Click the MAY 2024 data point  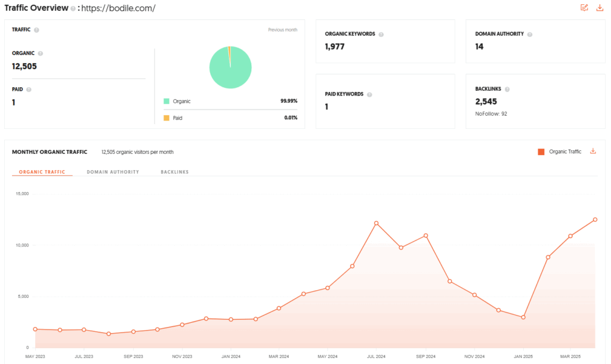point(328,288)
